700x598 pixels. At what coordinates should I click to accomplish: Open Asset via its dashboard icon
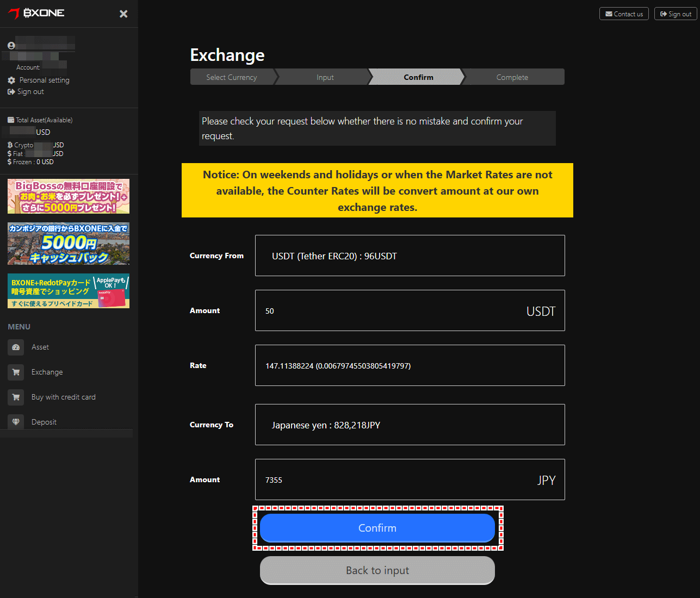(x=16, y=347)
